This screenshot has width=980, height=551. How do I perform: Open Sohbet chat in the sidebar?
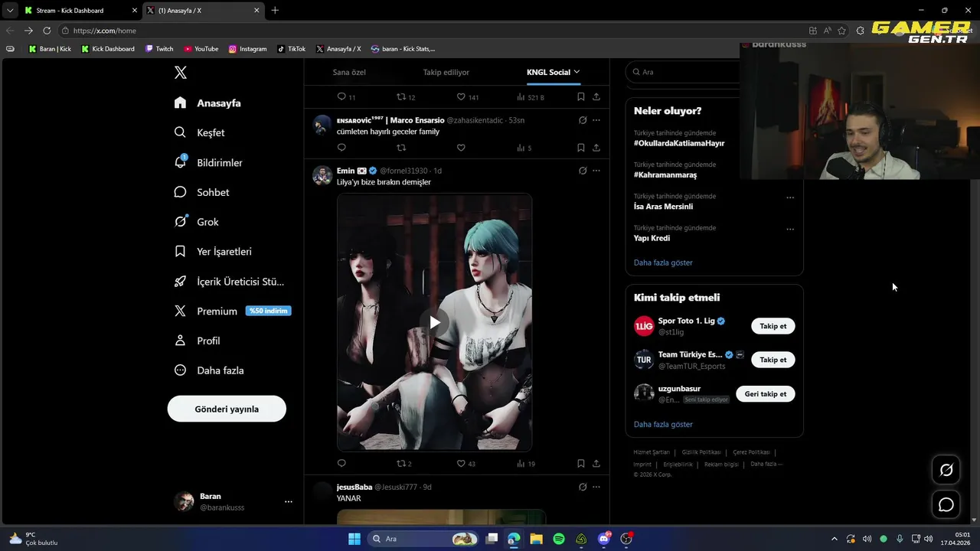pos(201,192)
